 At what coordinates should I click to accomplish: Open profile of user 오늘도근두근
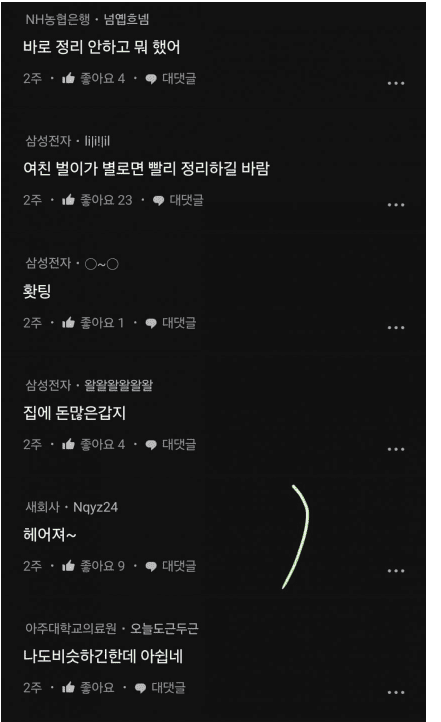164,629
